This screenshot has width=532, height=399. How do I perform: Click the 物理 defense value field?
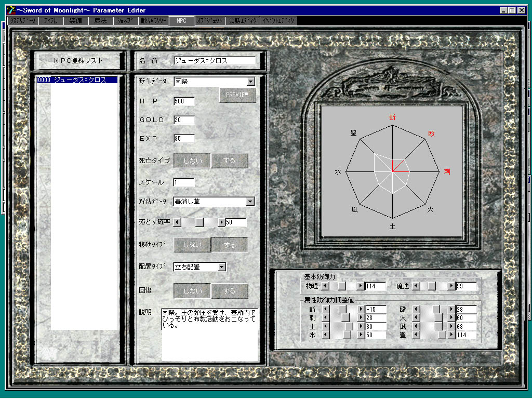[376, 286]
